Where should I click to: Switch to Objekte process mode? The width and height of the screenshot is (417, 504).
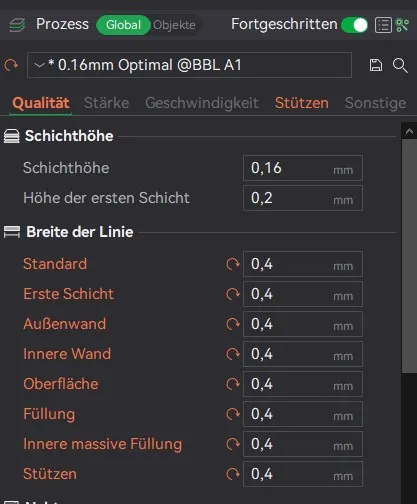click(174, 25)
